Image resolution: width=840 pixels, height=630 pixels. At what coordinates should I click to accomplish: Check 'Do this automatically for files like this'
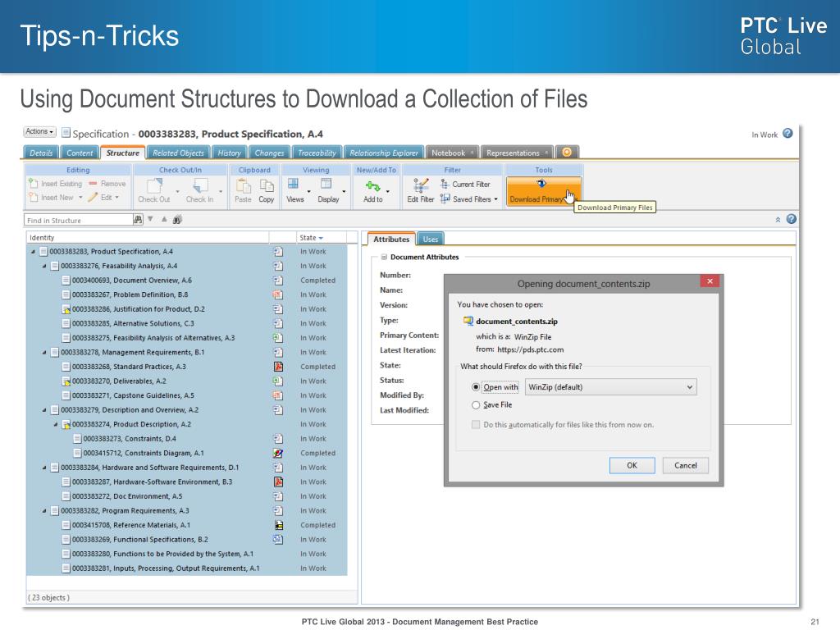coord(476,424)
